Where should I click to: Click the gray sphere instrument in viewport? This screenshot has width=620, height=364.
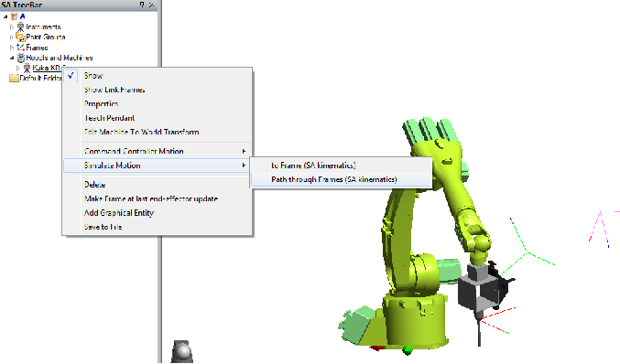point(182,351)
